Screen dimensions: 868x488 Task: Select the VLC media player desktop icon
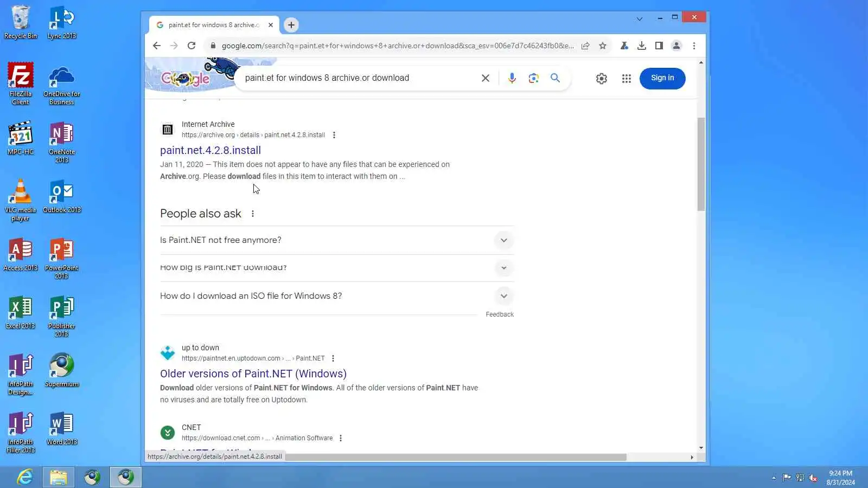(x=21, y=200)
